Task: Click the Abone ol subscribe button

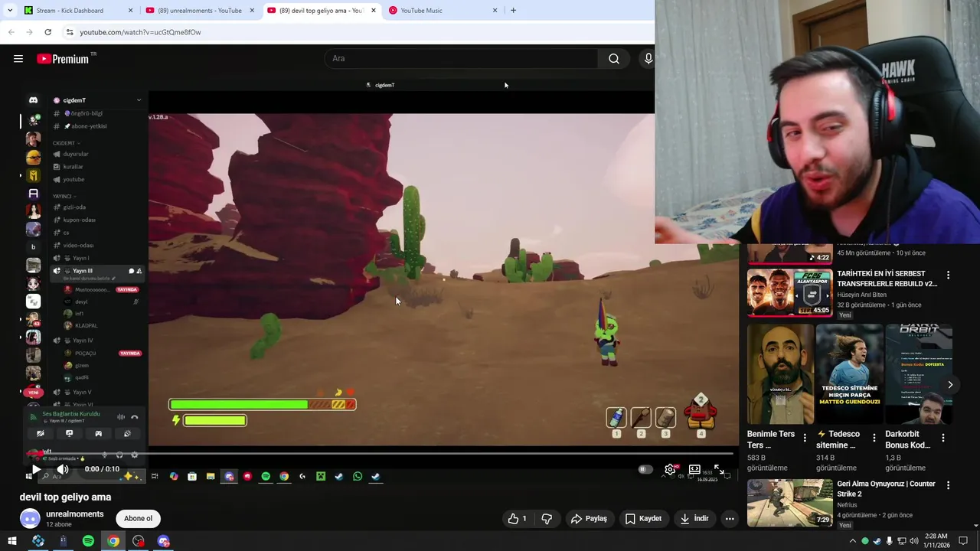Action: (138, 519)
